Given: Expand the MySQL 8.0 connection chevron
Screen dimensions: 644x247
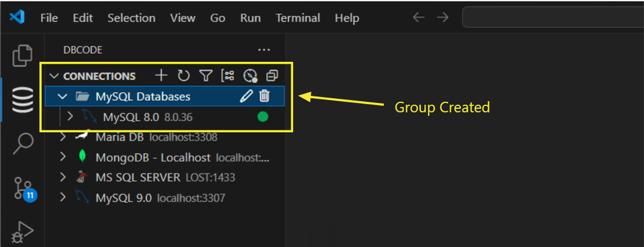Looking at the screenshot, I should 70,117.
